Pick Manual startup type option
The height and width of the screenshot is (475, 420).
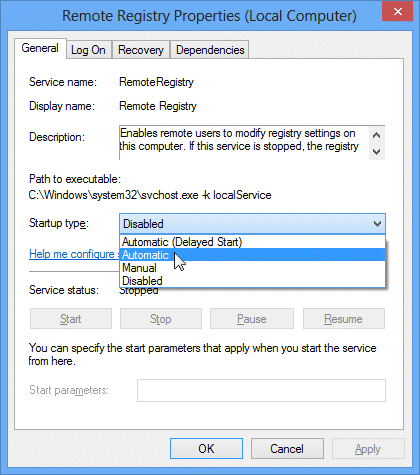click(x=252, y=268)
